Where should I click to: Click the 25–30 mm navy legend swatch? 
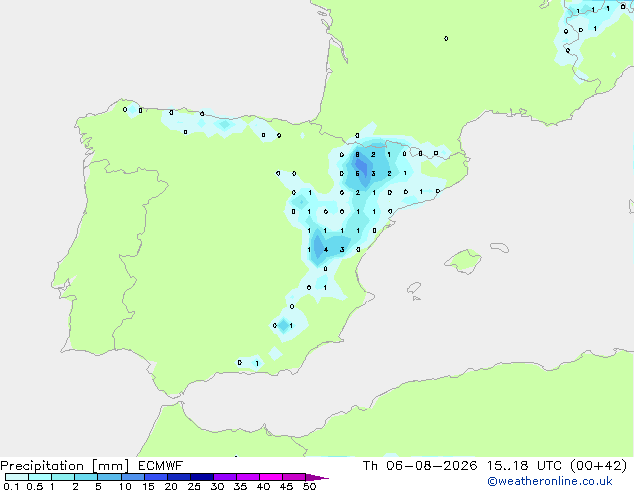coord(202,477)
